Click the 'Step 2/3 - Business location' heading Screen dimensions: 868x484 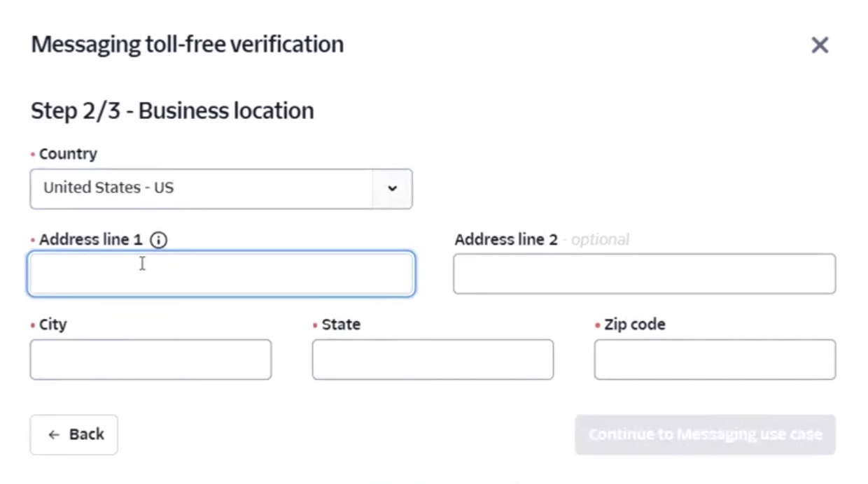(x=172, y=111)
